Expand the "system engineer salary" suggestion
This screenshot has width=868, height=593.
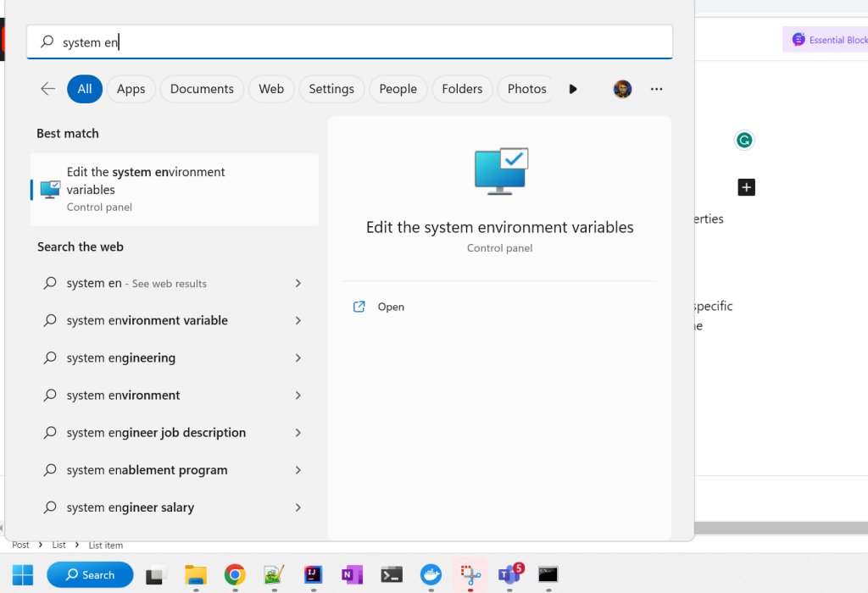(298, 507)
